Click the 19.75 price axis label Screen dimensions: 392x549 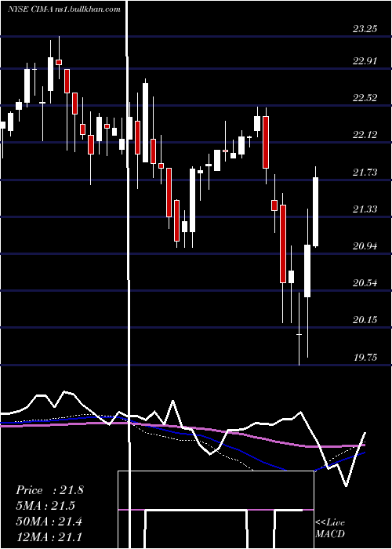point(365,357)
